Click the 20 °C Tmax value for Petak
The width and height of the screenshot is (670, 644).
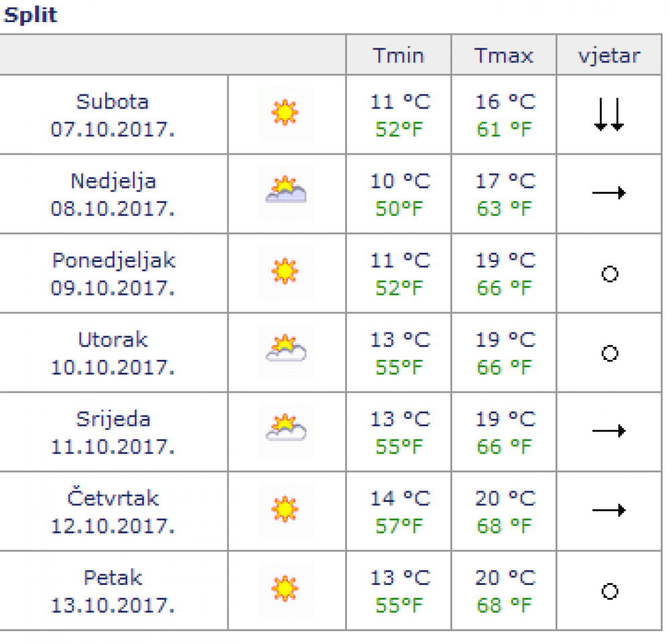pos(505,578)
